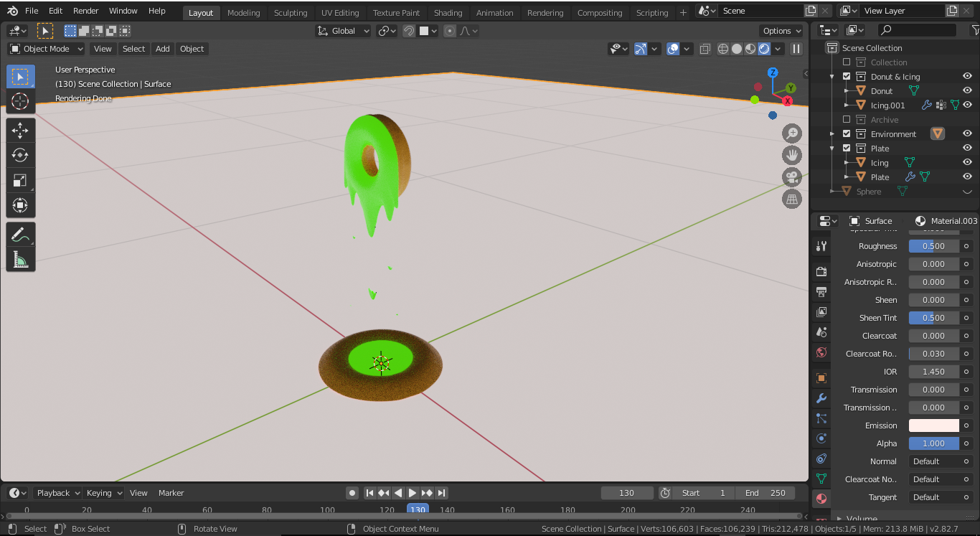Click the red X axis gizmo ball

click(x=788, y=101)
